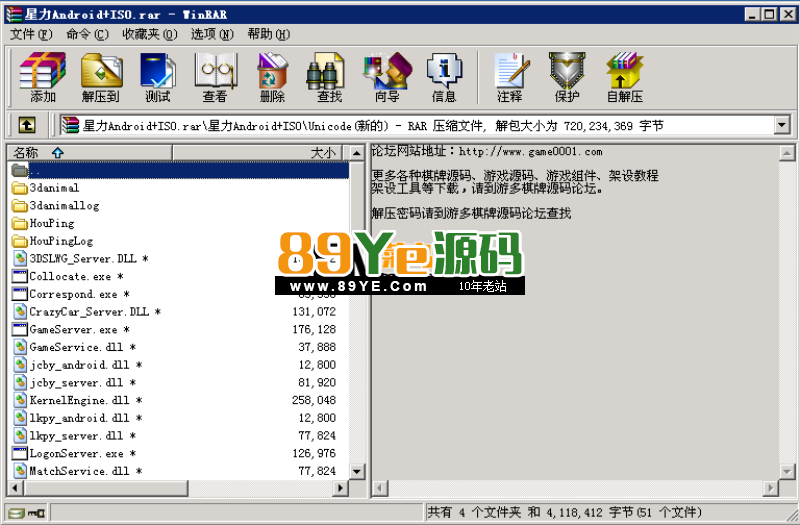Click the 131,072 size value
Viewport: 800px width, 525px height.
pyautogui.click(x=314, y=312)
